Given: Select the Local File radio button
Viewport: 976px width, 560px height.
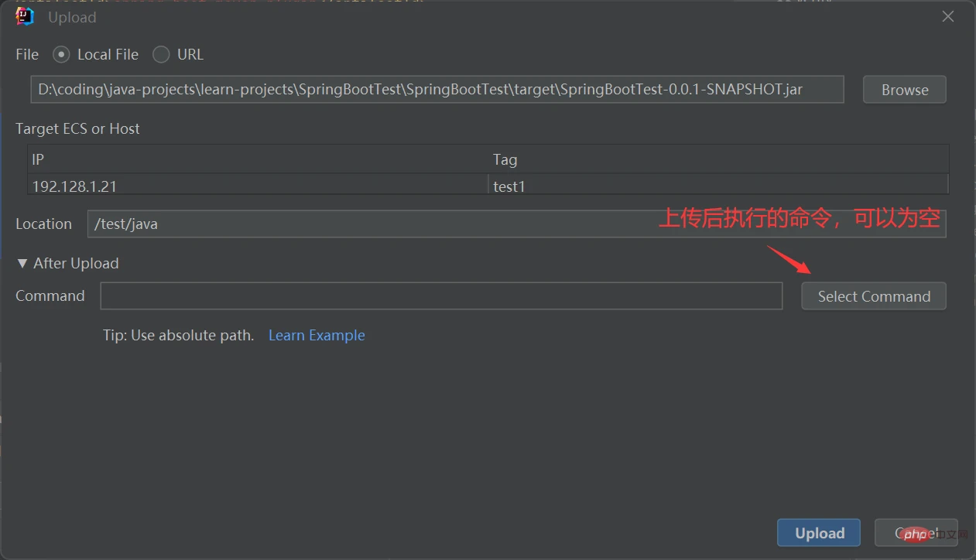Looking at the screenshot, I should coord(61,54).
